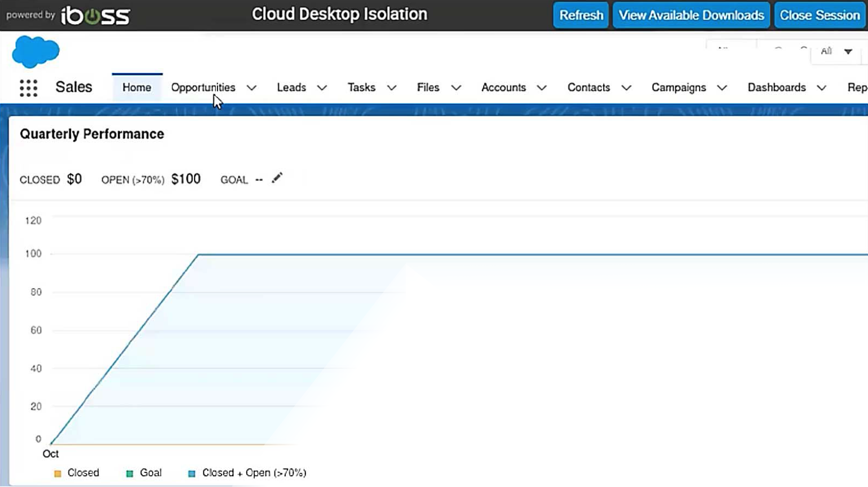The image size is (868, 487).
Task: Toggle Goal series in chart legend
Action: click(x=144, y=473)
